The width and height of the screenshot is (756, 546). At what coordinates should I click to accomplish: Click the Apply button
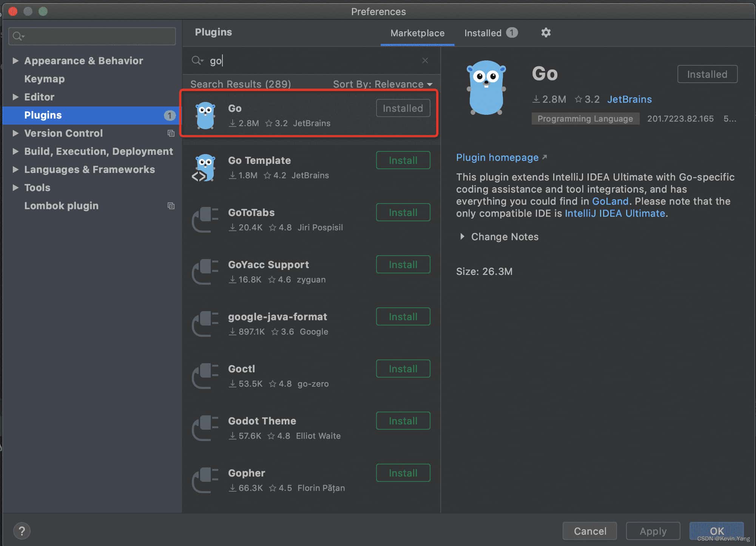653,531
